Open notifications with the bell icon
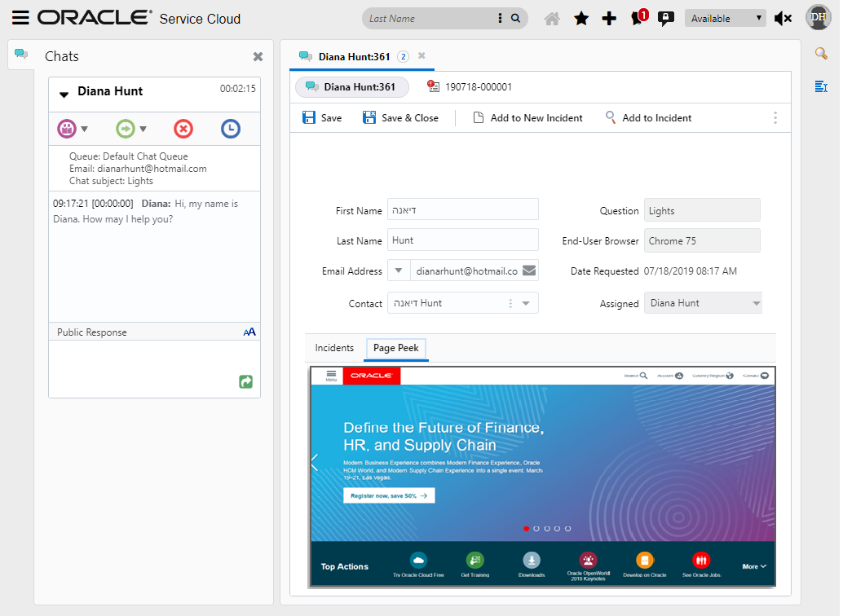Image resolution: width=843 pixels, height=616 pixels. coord(638,17)
